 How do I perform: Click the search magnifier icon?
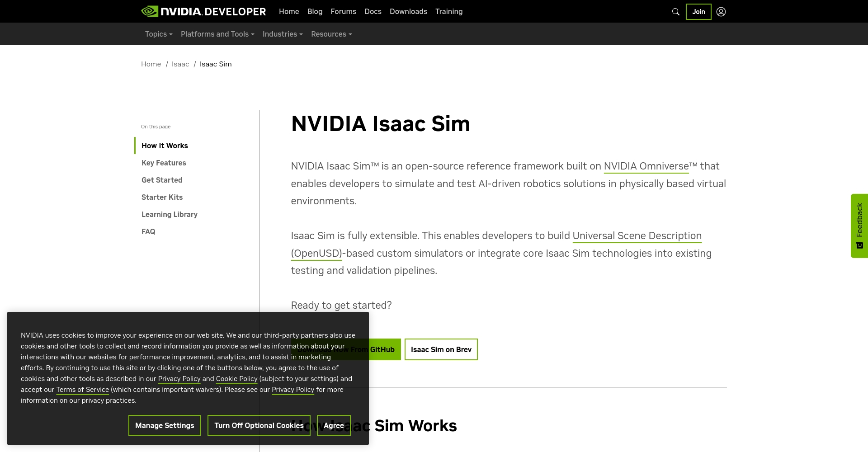point(675,12)
